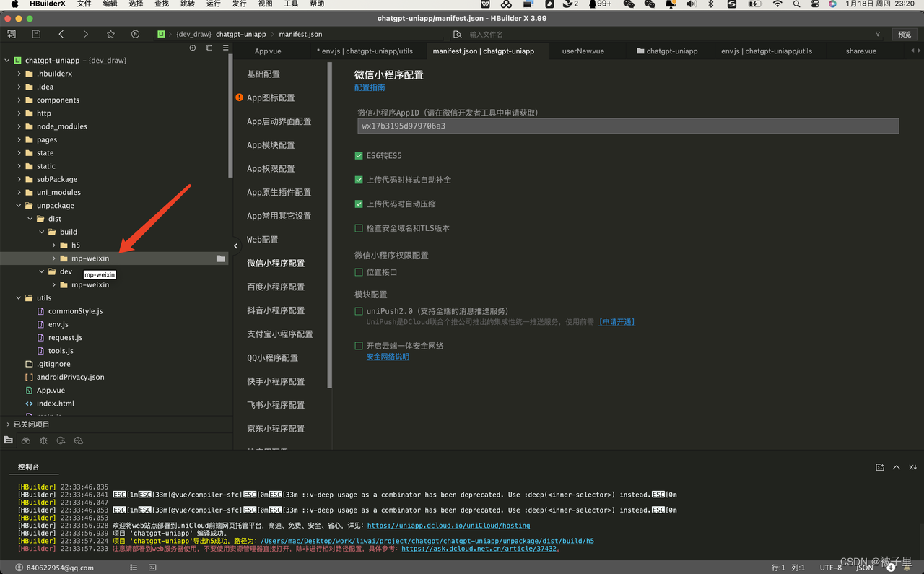Open the 配置指南 link

pos(370,88)
